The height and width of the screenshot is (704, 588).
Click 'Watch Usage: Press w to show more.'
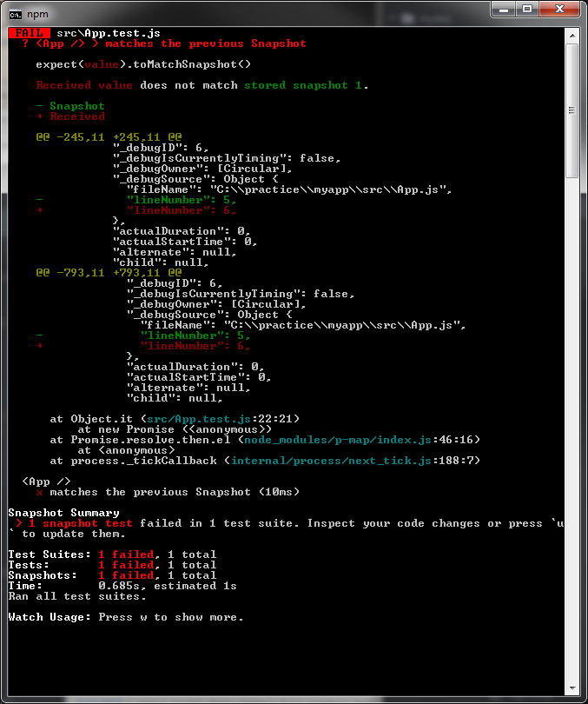[126, 617]
